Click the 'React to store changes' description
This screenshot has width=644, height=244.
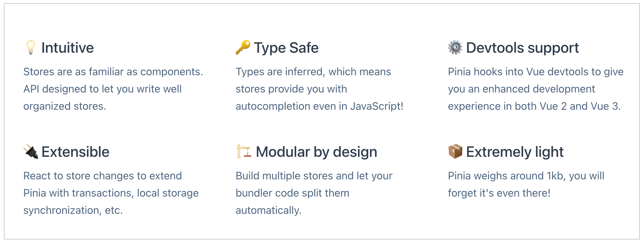tap(111, 193)
